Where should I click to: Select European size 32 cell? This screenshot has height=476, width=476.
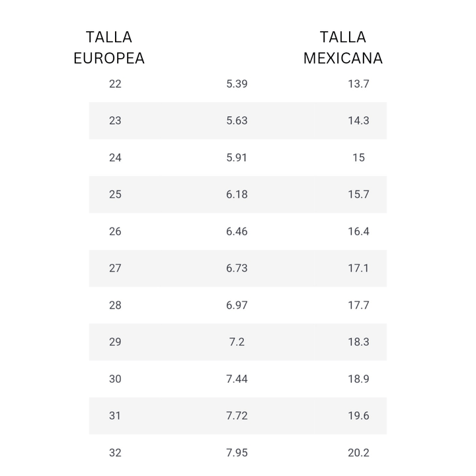click(115, 453)
